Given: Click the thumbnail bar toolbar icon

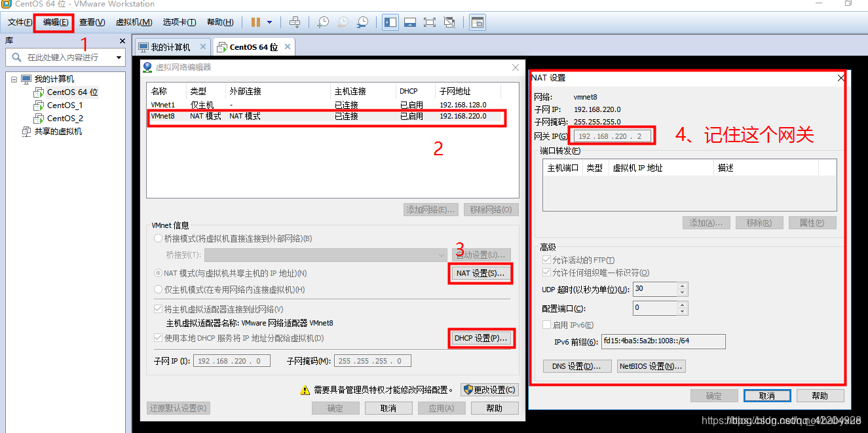Looking at the screenshot, I should pos(410,22).
